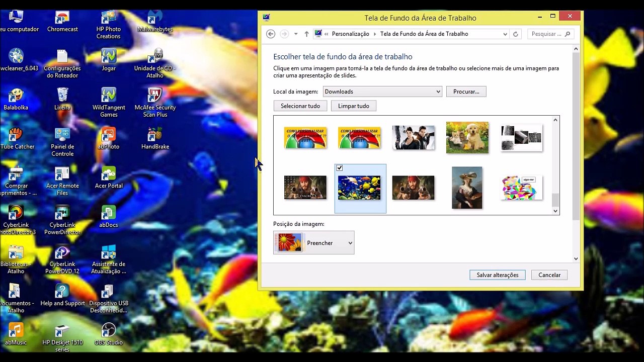Open recent locations arrow beside navigation buttons
The image size is (644, 362).
pos(296,34)
